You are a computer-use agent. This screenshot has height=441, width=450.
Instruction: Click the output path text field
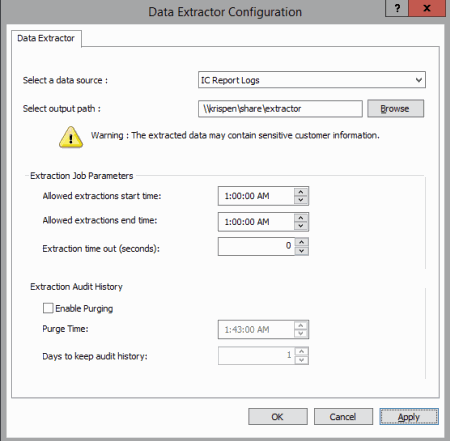(280, 109)
